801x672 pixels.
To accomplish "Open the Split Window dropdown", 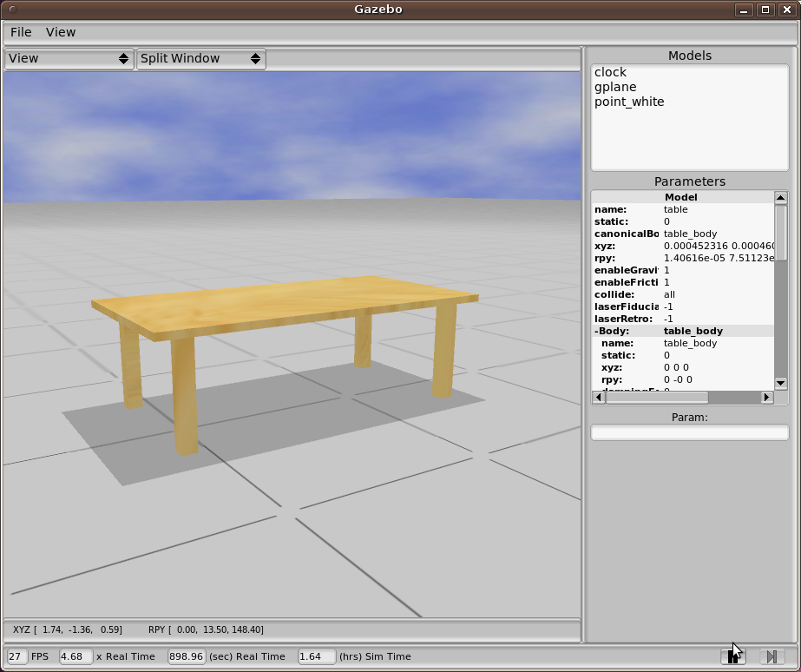I will [200, 58].
